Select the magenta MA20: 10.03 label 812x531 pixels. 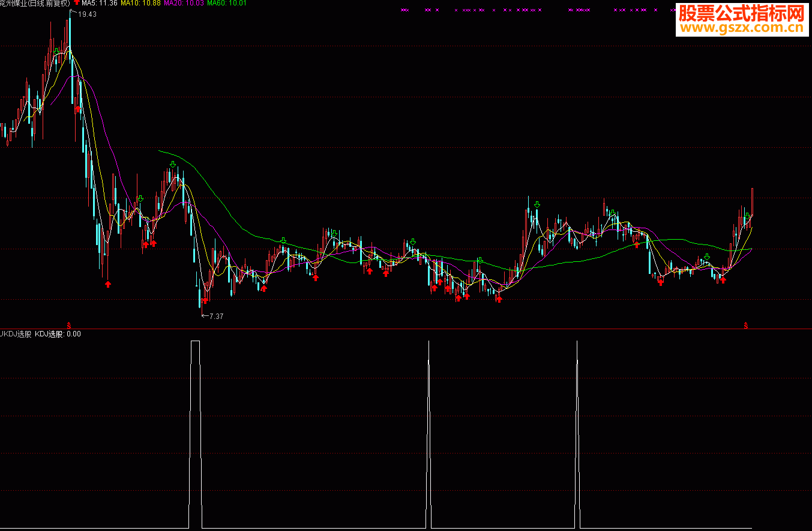pyautogui.click(x=184, y=4)
